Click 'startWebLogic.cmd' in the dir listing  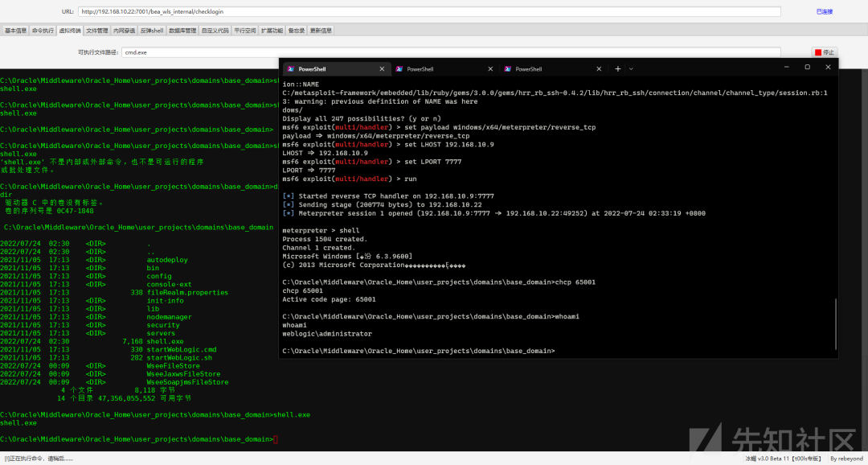pos(181,350)
